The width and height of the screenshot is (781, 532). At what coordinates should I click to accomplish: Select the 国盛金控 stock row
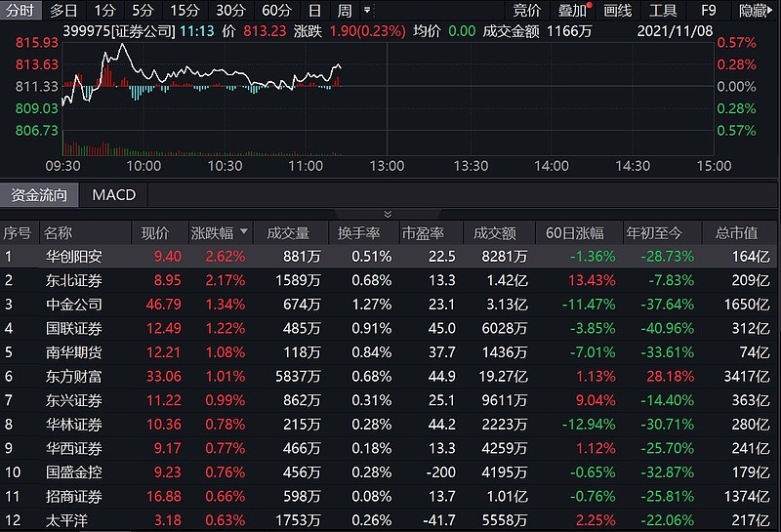tap(389, 472)
